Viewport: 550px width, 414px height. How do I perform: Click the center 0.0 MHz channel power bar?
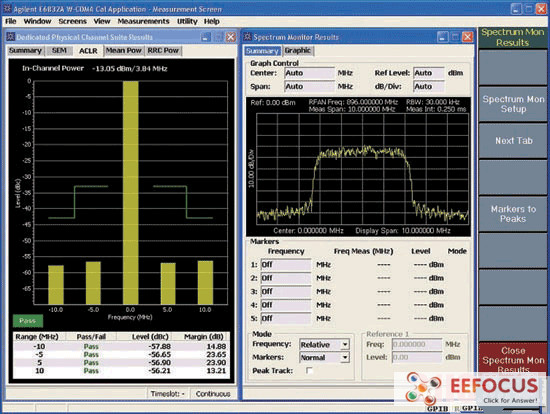click(130, 193)
